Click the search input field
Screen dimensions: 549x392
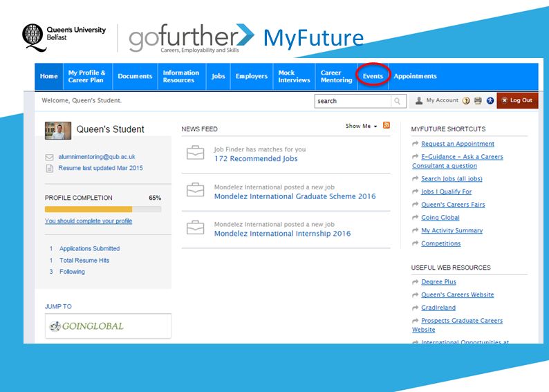click(353, 101)
